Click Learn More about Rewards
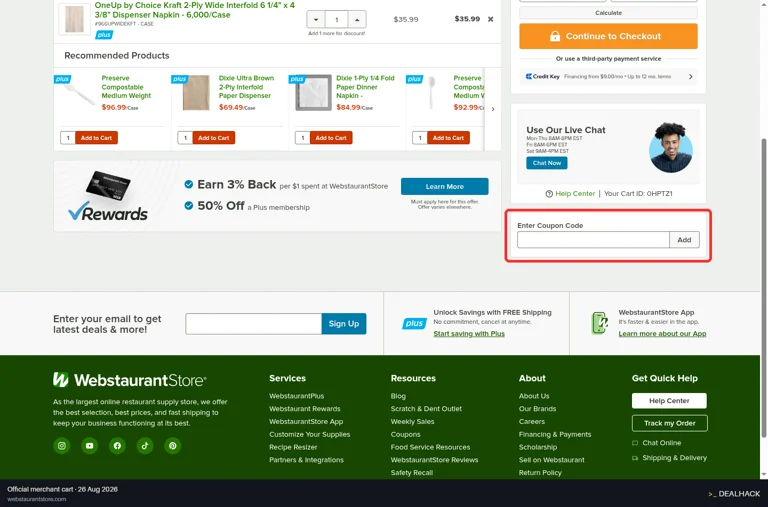The image size is (768, 507). (x=444, y=186)
